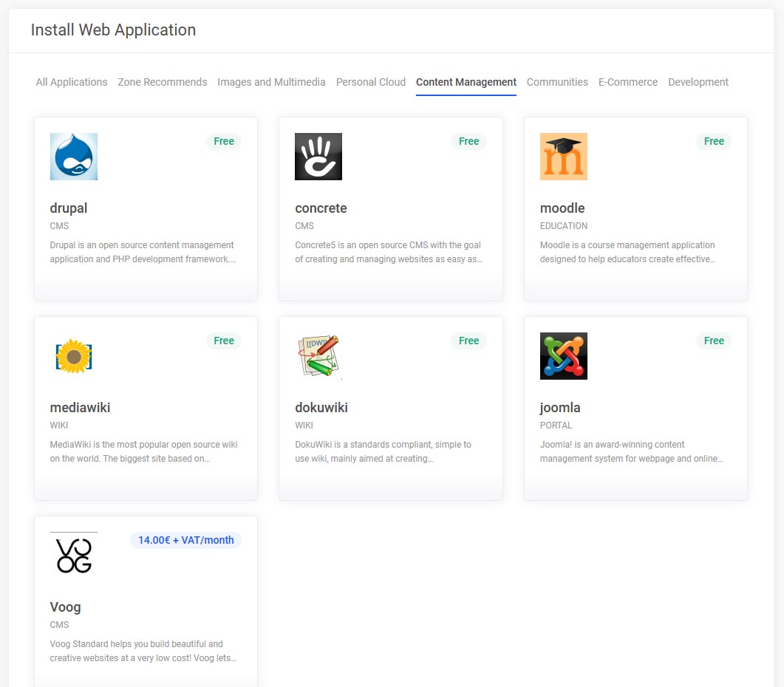This screenshot has height=687, width=784.
Task: Click the Moodle graduation cap icon
Action: pos(563,156)
